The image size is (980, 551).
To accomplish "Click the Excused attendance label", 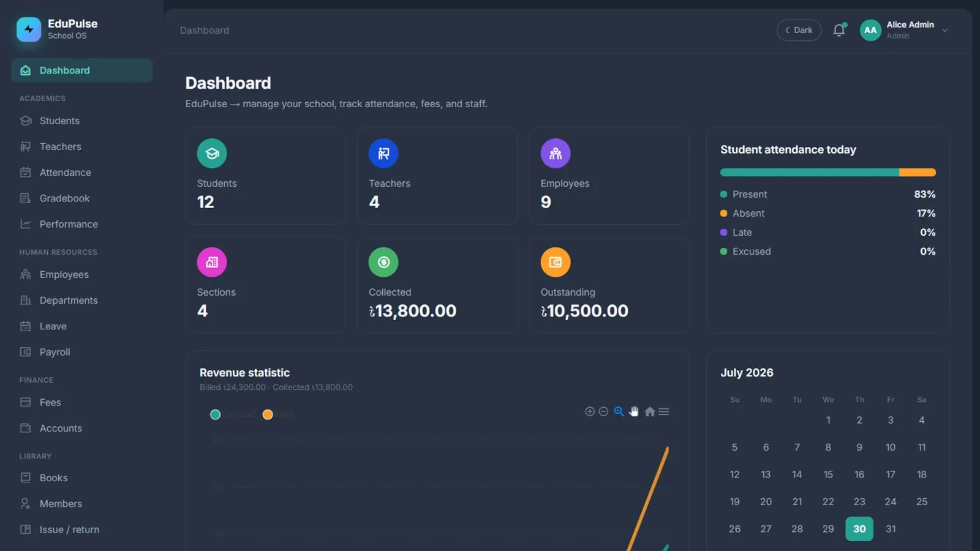I will [x=752, y=251].
